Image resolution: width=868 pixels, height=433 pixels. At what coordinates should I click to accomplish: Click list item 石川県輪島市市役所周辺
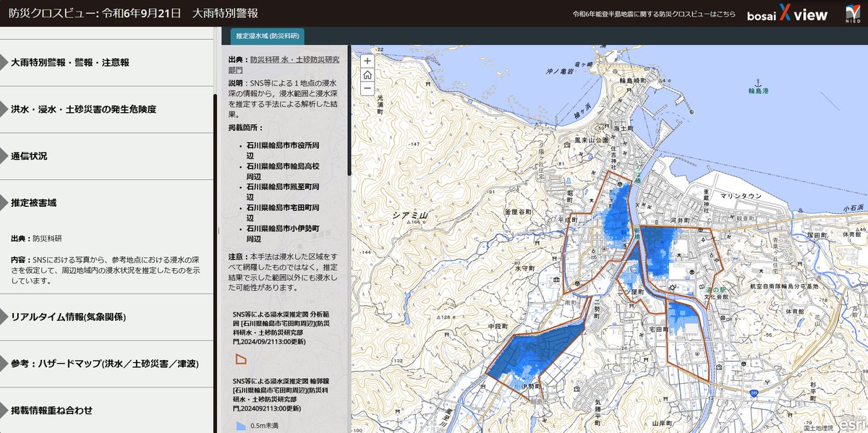[x=283, y=150]
